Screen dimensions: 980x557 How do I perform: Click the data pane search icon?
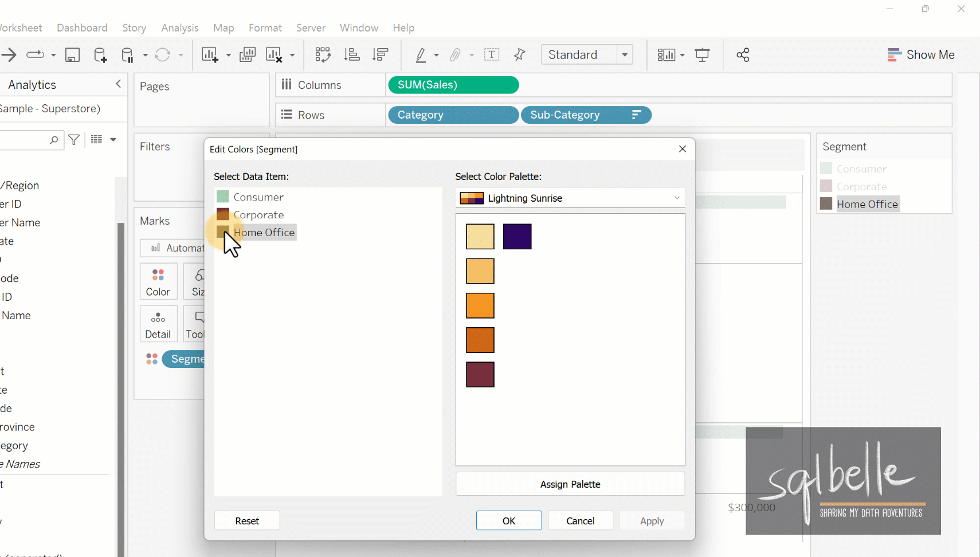point(54,139)
